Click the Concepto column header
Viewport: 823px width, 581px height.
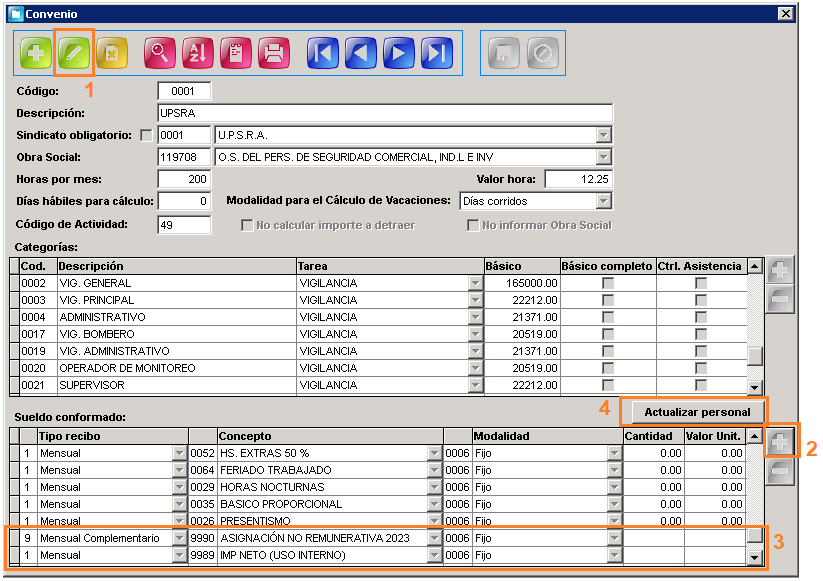pyautogui.click(x=330, y=436)
